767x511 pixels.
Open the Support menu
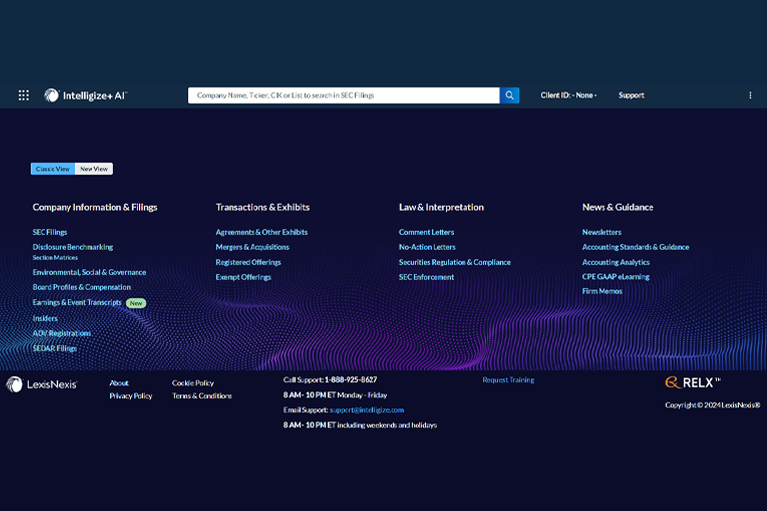(x=631, y=95)
